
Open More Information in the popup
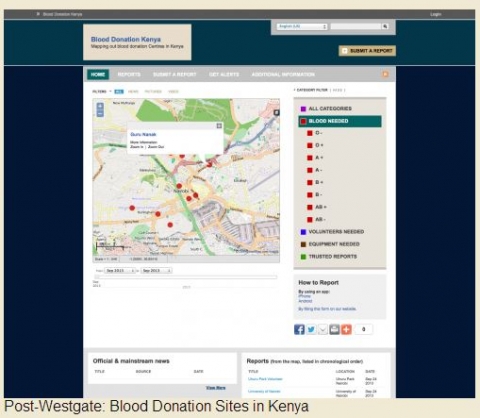pyautogui.click(x=144, y=142)
